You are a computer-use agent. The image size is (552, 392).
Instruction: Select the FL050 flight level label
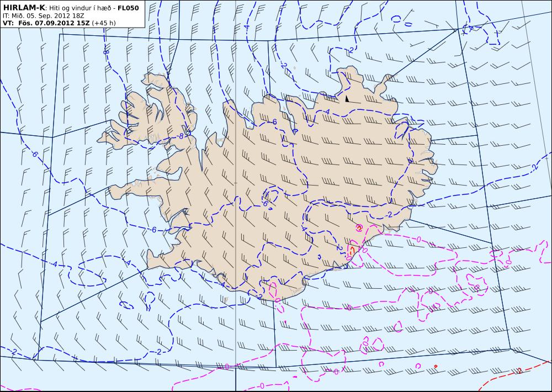(x=128, y=8)
